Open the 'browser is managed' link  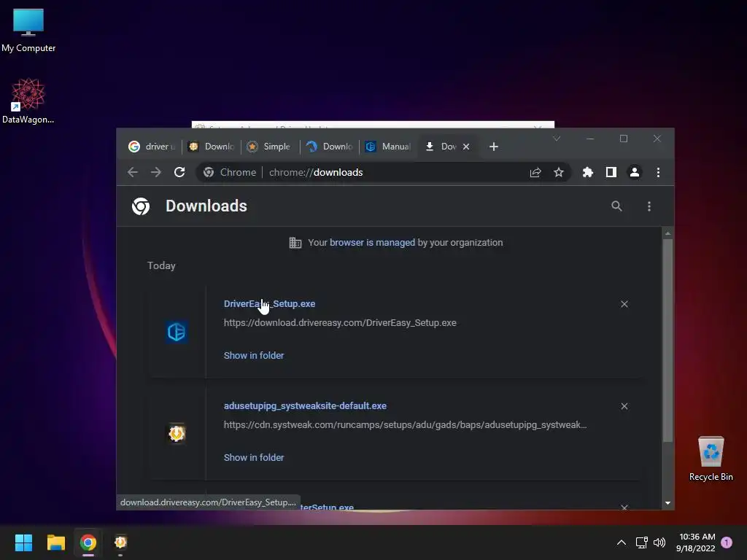(372, 243)
